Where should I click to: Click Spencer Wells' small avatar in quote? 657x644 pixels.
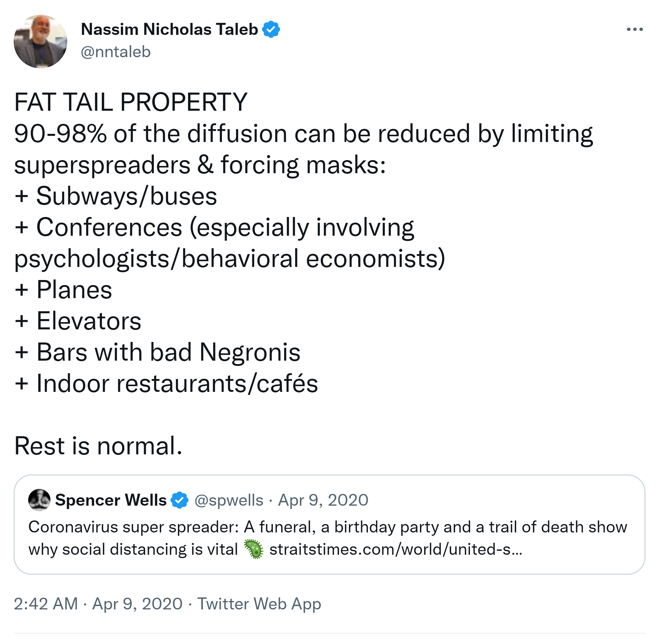(x=39, y=500)
